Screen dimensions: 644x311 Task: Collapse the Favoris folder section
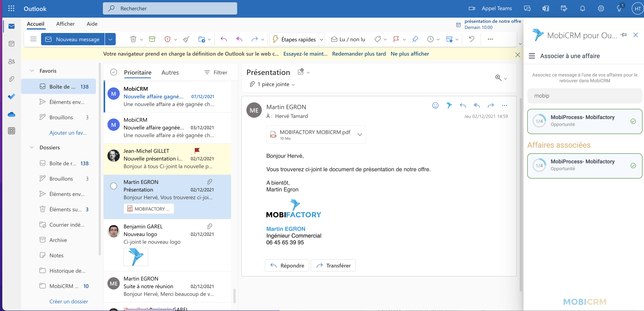coord(32,71)
